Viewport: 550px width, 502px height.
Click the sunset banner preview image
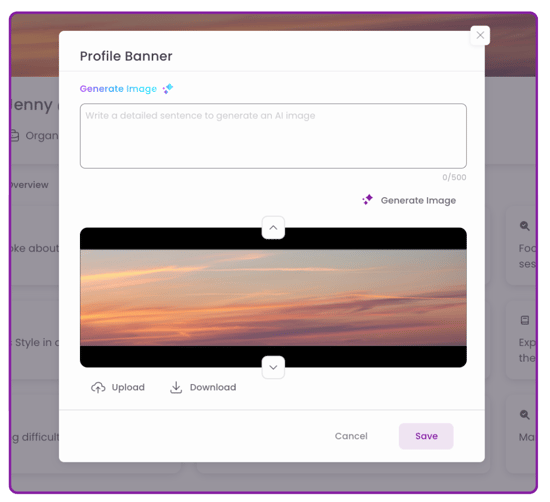tap(273, 297)
